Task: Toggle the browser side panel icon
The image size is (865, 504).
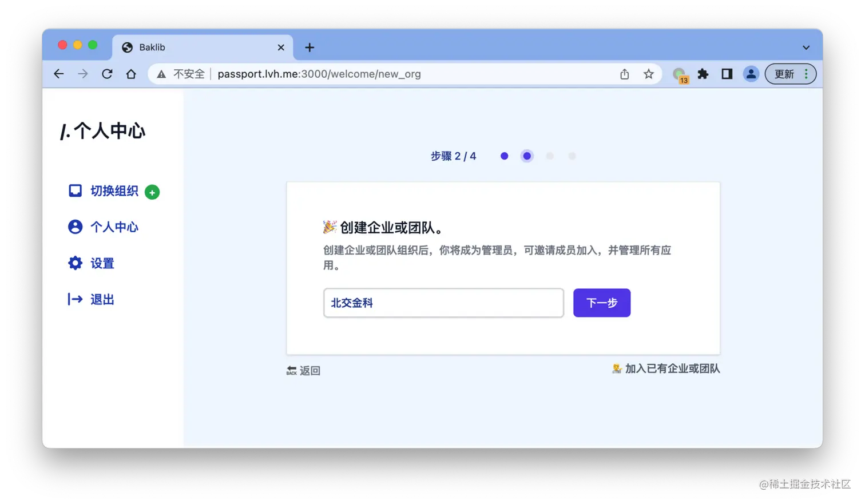Action: pyautogui.click(x=727, y=74)
